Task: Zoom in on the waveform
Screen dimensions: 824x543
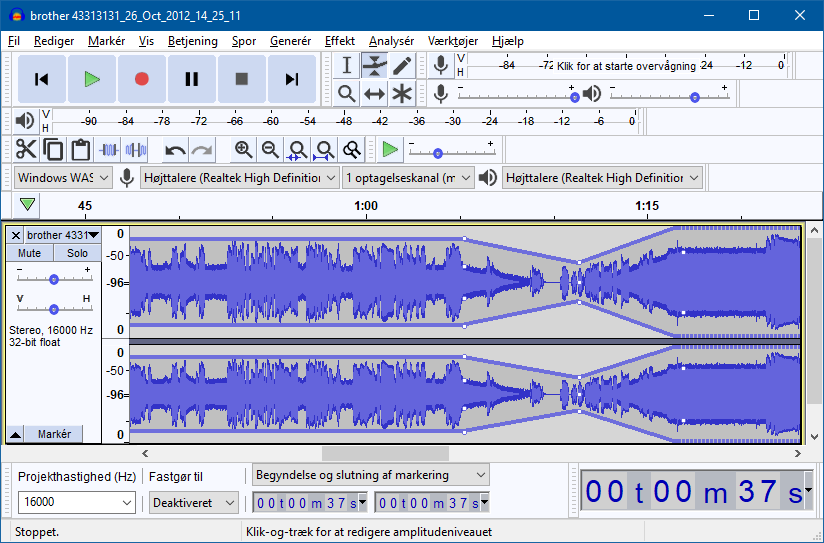Action: (243, 150)
